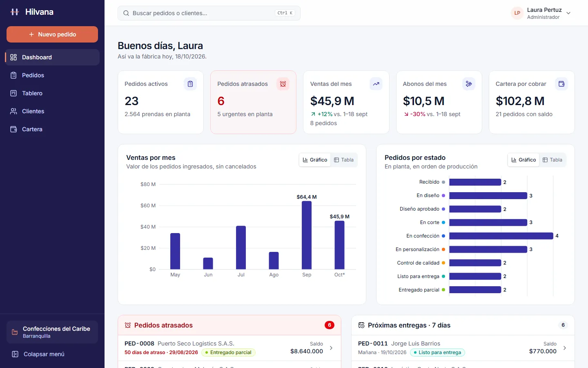Click the LP user avatar
Viewport: 588px width, 368px height.
pyautogui.click(x=517, y=13)
